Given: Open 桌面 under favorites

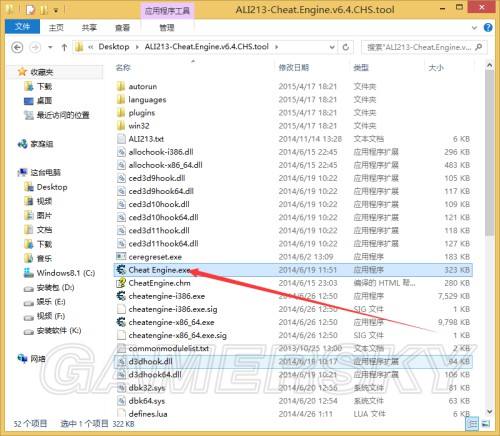Looking at the screenshot, I should [44, 101].
